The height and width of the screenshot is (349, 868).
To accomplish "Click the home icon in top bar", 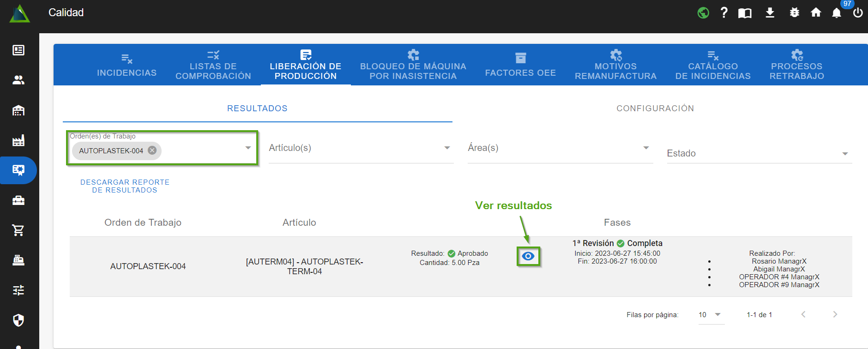I will point(816,12).
